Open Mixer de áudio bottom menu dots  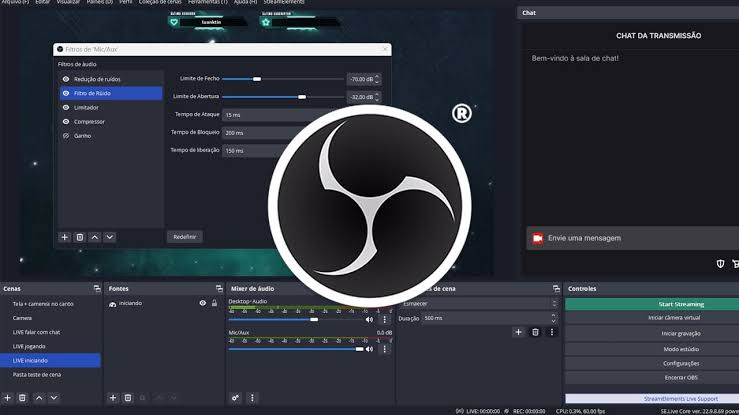(x=252, y=398)
